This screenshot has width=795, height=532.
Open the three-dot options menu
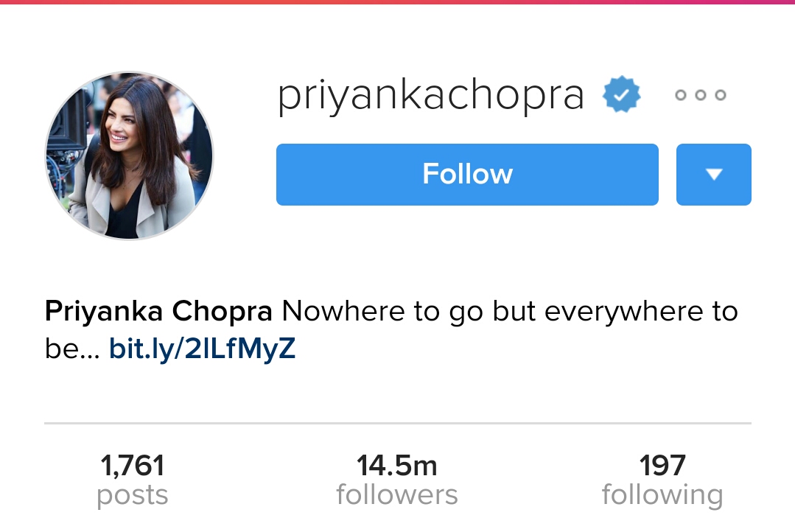[x=701, y=95]
